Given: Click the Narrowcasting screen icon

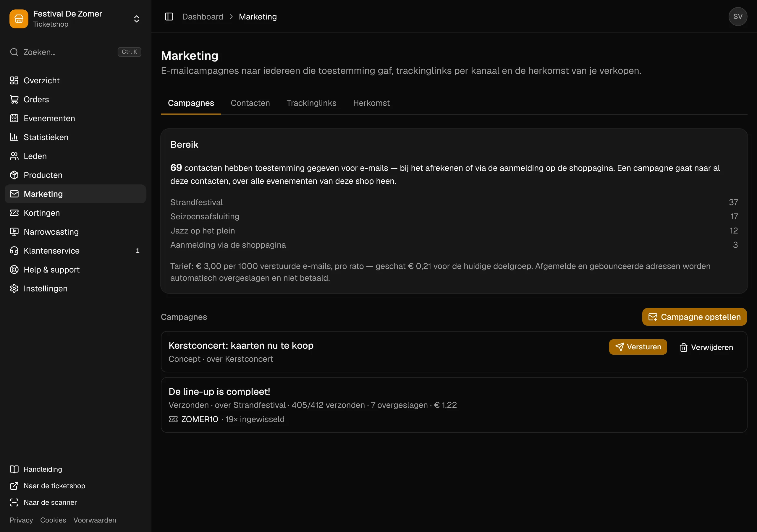Looking at the screenshot, I should point(14,232).
